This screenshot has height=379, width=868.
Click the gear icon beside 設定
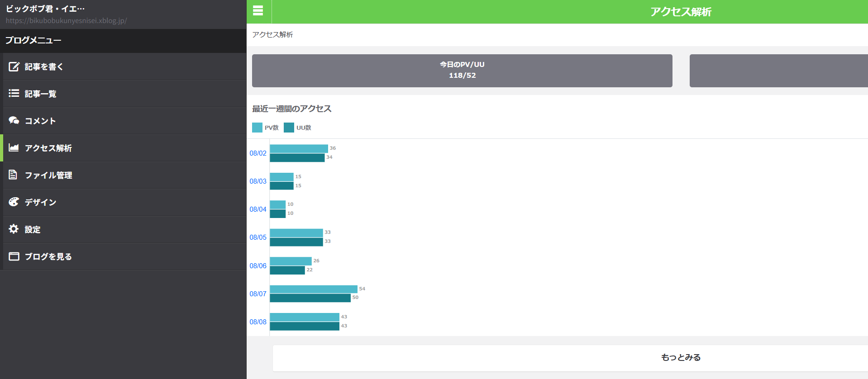[14, 229]
